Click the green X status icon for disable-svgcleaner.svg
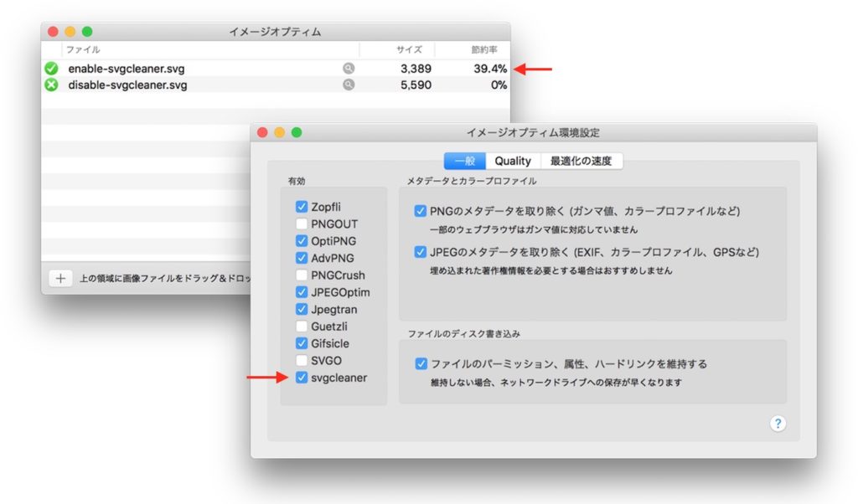Image resolution: width=858 pixels, height=504 pixels. [x=51, y=85]
